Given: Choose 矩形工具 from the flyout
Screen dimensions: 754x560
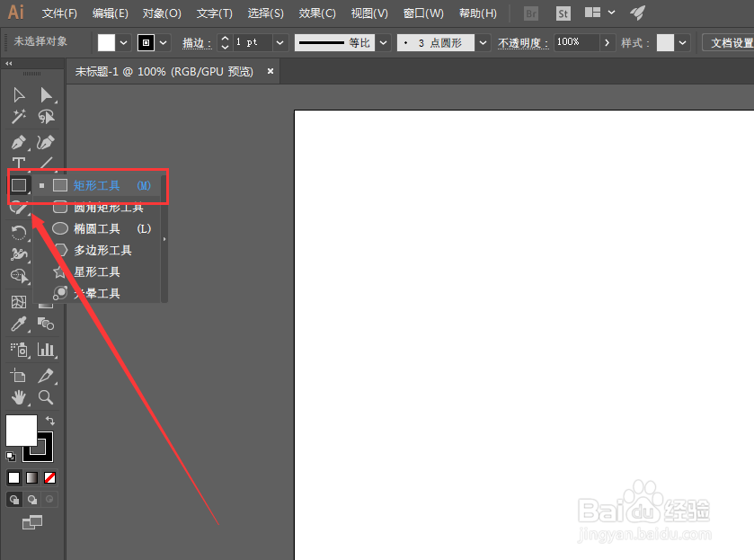Looking at the screenshot, I should coord(97,185).
